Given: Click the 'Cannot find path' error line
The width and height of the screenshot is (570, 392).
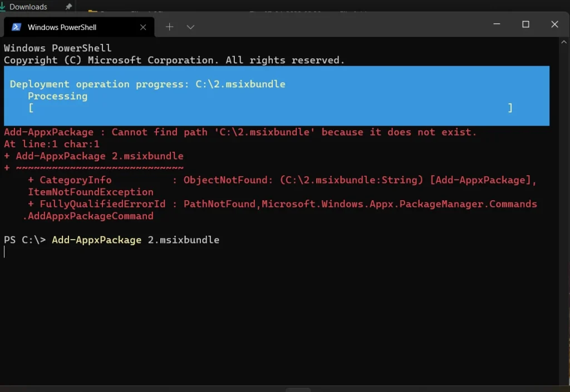Looking at the screenshot, I should pyautogui.click(x=240, y=132).
